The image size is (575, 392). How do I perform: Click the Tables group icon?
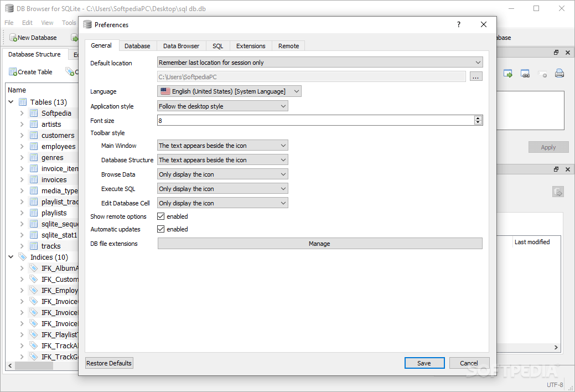pos(23,102)
